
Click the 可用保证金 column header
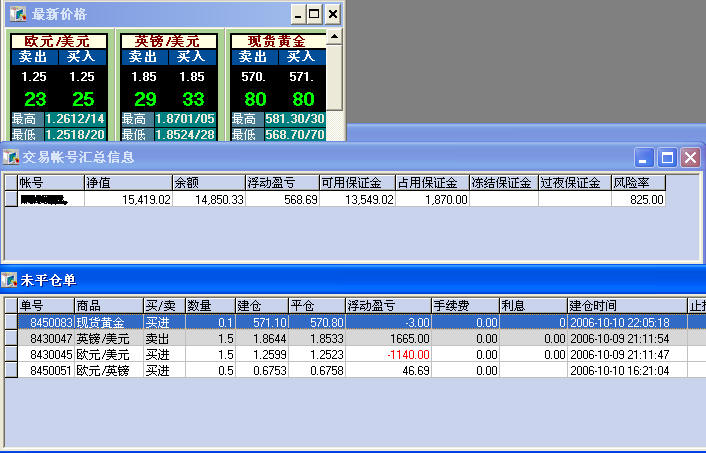(357, 183)
